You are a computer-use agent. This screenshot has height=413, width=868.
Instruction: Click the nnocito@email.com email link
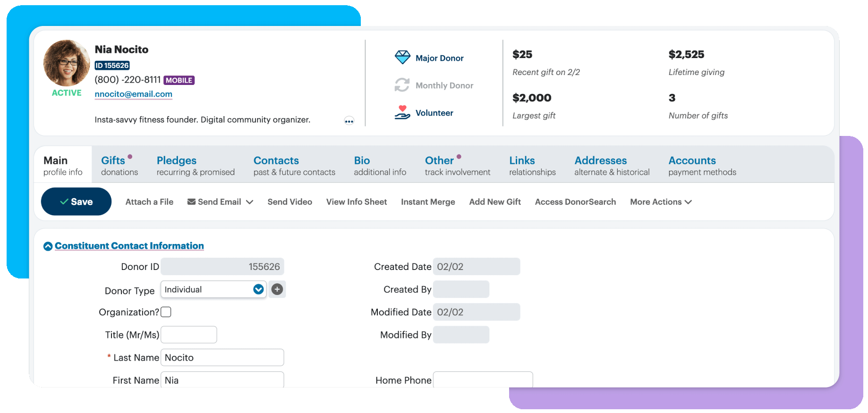pyautogui.click(x=133, y=94)
